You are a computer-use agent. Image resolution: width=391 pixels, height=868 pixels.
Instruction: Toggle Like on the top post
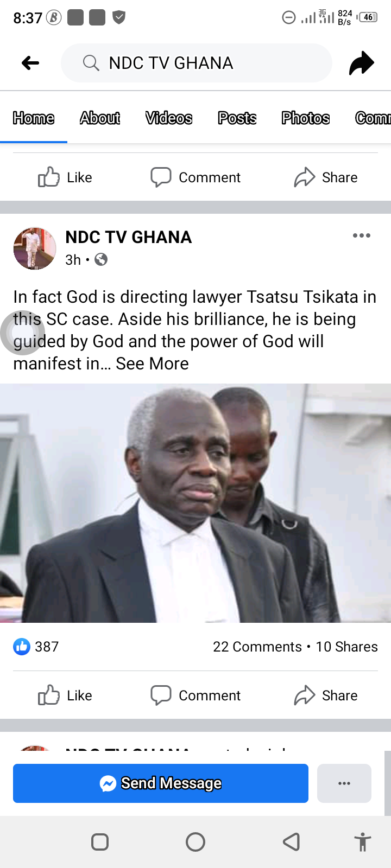[x=65, y=177]
